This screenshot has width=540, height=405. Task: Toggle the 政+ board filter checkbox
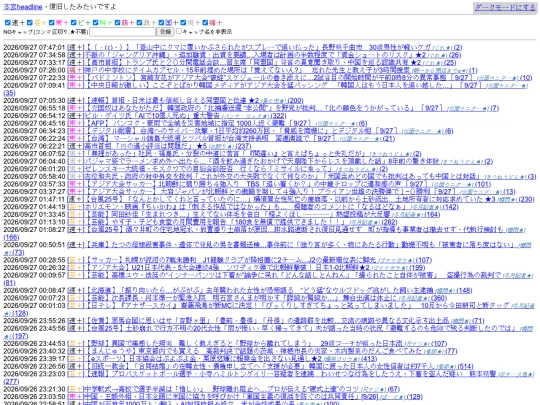[x=139, y=23]
